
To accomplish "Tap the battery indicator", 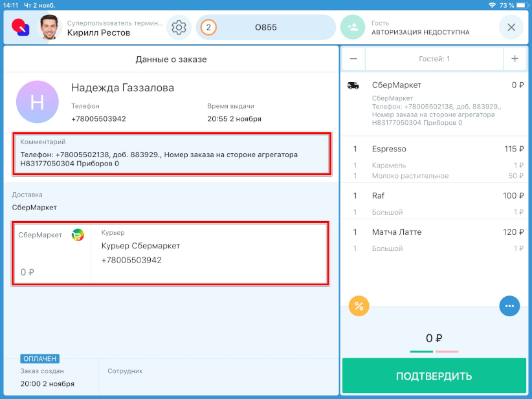I will tap(522, 5).
